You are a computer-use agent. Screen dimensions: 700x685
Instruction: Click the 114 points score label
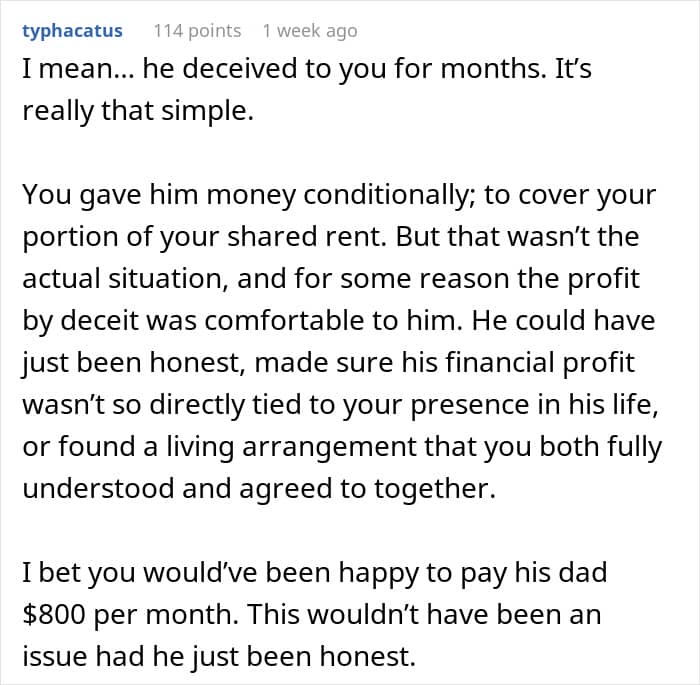(x=197, y=31)
